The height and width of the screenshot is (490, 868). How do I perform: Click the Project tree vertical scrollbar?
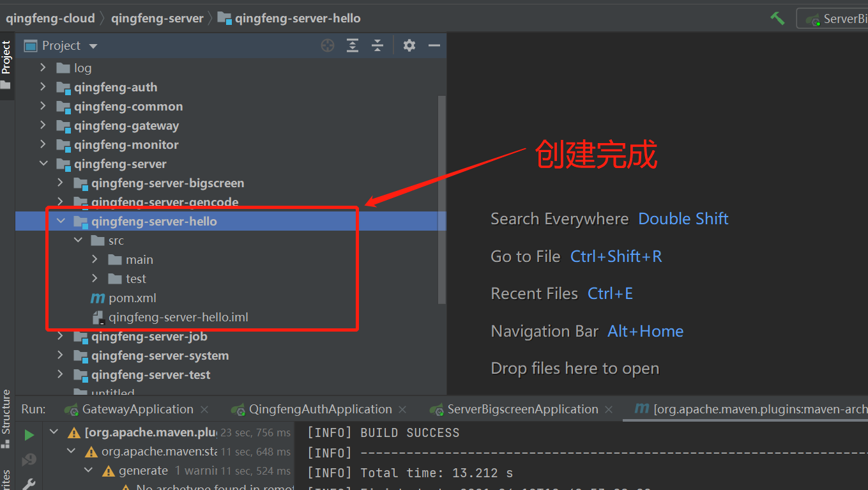point(441,199)
